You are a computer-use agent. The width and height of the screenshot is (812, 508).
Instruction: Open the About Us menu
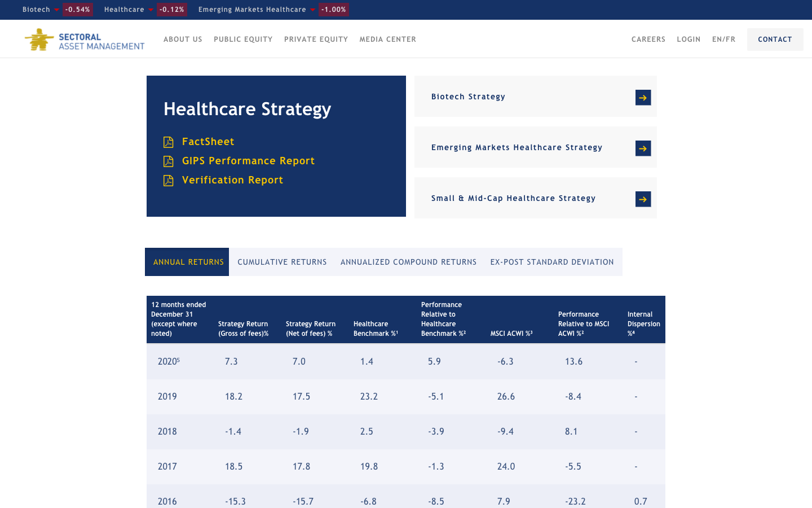[183, 40]
